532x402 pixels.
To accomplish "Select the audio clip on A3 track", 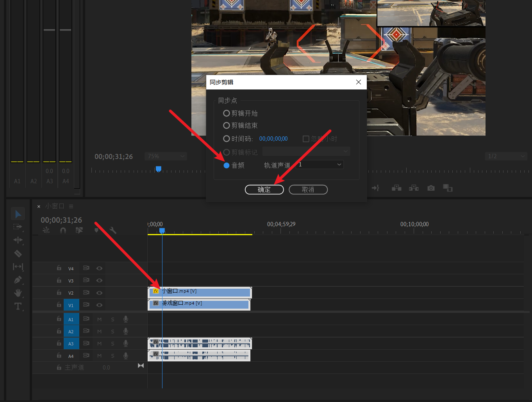I will [x=200, y=343].
